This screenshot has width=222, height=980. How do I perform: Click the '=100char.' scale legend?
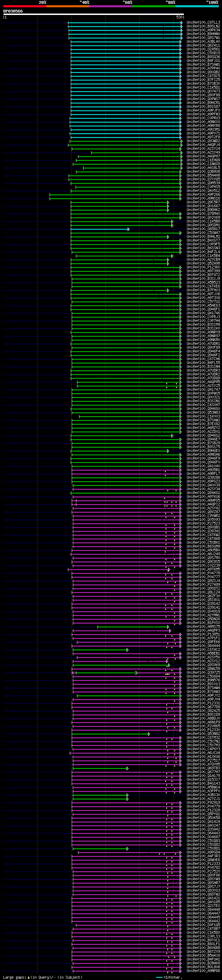[x=170, y=977]
